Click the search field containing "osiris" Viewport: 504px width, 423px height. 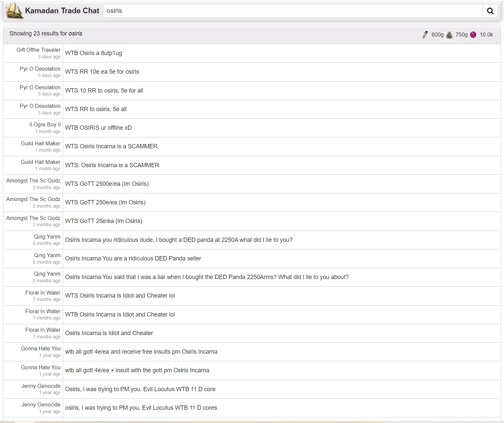pyautogui.click(x=292, y=11)
